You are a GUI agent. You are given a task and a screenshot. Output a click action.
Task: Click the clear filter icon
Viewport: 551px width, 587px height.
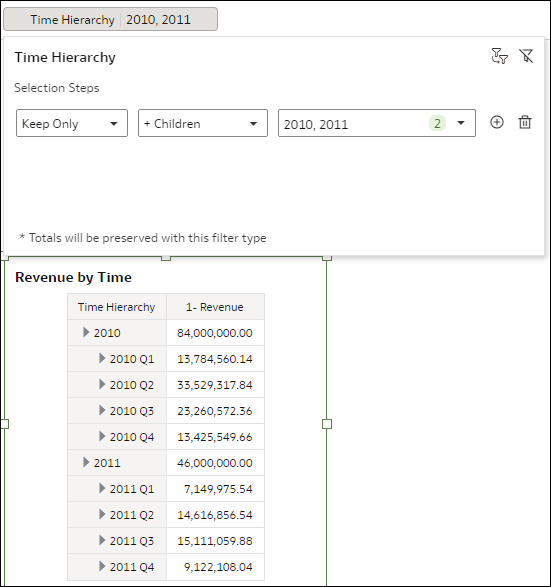(526, 56)
